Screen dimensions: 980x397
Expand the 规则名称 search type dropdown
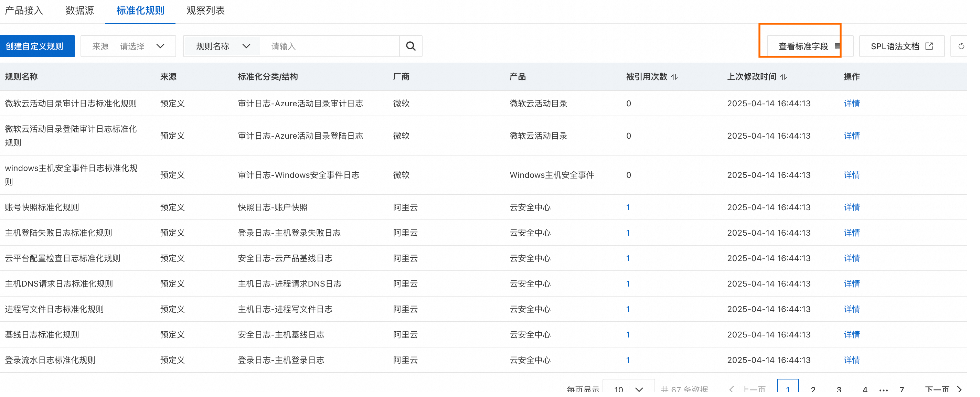pyautogui.click(x=223, y=46)
